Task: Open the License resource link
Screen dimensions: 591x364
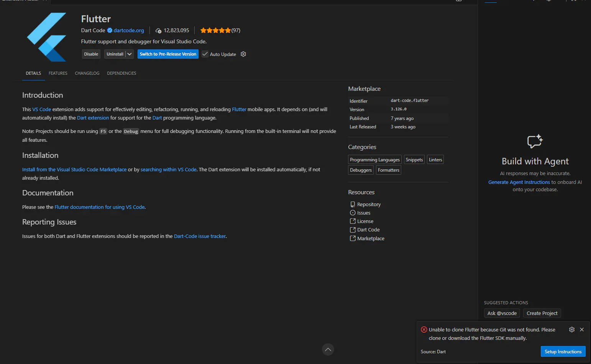Action: [365, 221]
